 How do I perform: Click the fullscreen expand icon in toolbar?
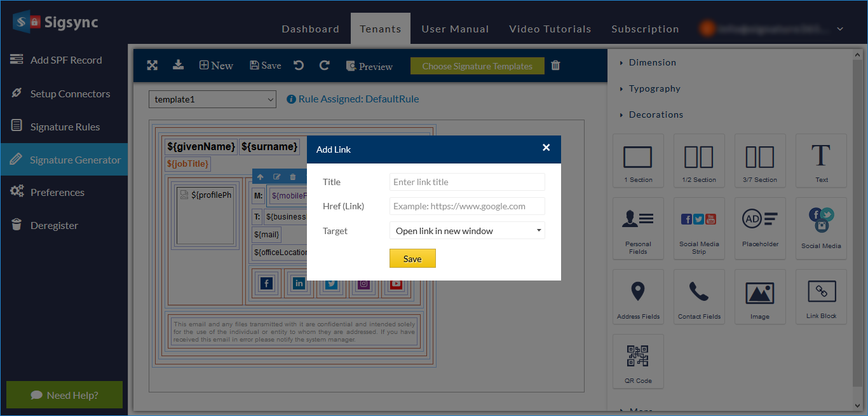click(152, 66)
